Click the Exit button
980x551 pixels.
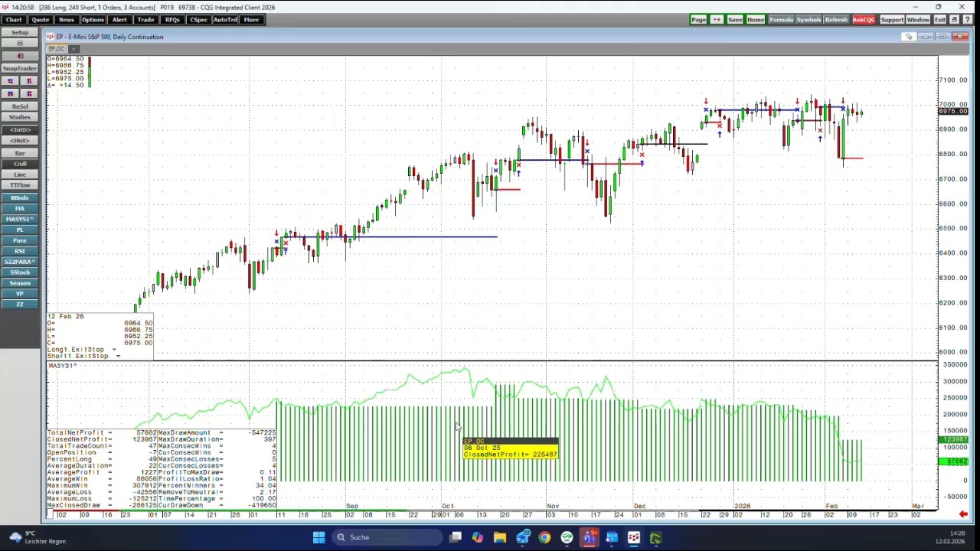click(x=940, y=19)
